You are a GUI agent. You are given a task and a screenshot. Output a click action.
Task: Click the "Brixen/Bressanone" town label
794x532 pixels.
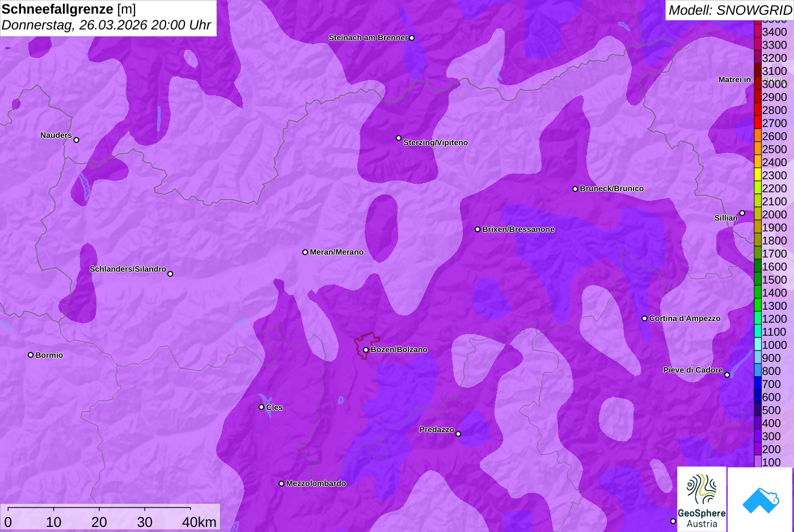518,229
